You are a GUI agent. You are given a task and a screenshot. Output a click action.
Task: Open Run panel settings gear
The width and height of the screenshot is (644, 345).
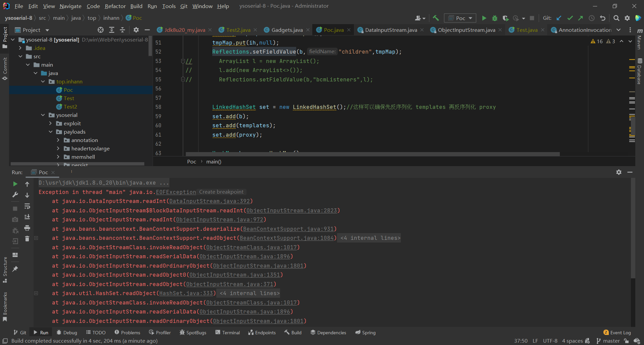(x=619, y=172)
